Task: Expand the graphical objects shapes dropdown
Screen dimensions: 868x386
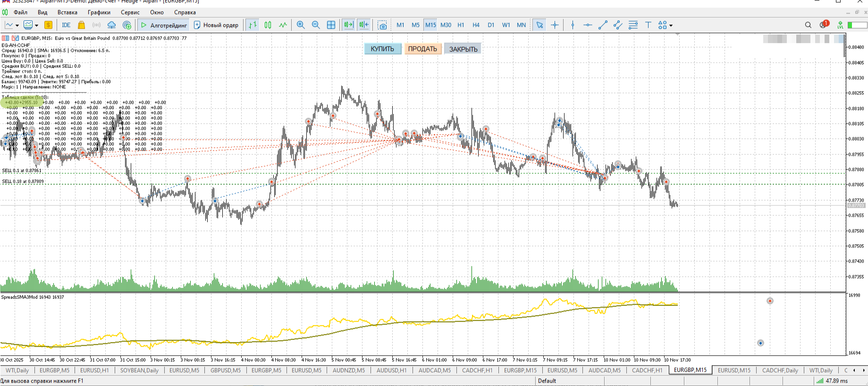Action: pyautogui.click(x=671, y=26)
